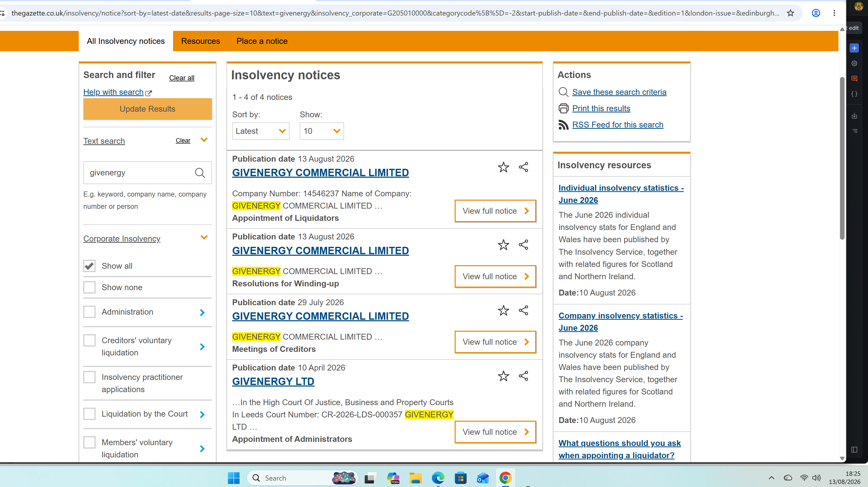Expand the Administration subcategories arrow
The height and width of the screenshot is (487, 868).
click(202, 312)
